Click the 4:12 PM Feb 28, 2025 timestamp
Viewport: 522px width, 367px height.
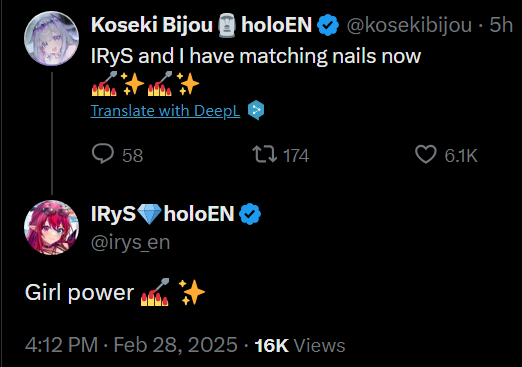pyautogui.click(x=131, y=345)
